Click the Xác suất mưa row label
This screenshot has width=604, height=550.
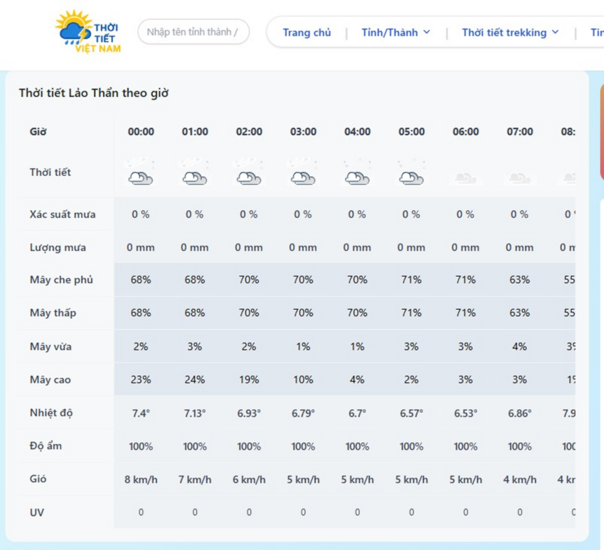point(62,215)
